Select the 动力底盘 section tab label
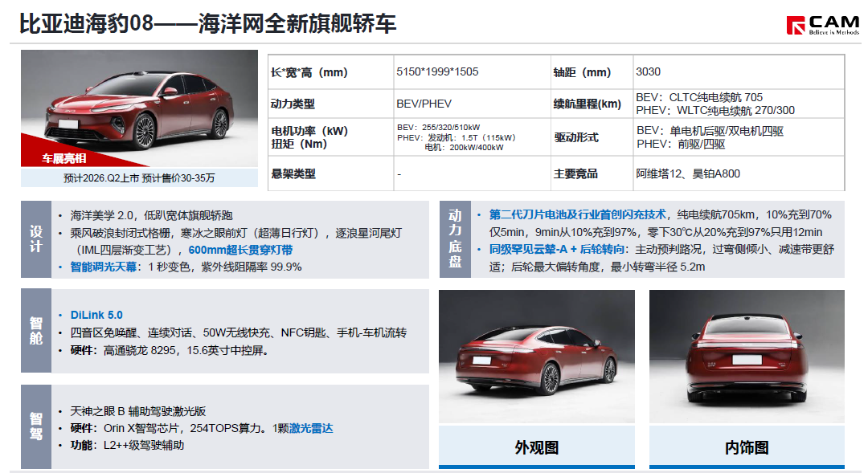This screenshot has height=473, width=868. (455, 239)
